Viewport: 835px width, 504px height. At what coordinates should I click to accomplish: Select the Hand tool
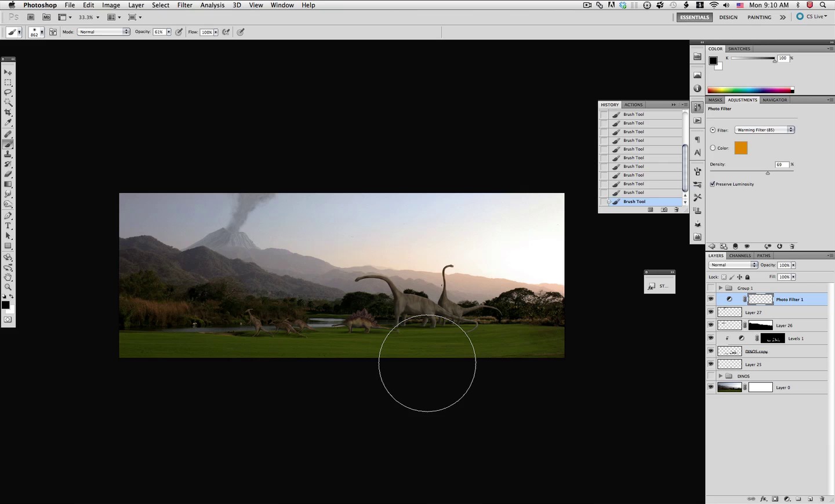tap(8, 277)
